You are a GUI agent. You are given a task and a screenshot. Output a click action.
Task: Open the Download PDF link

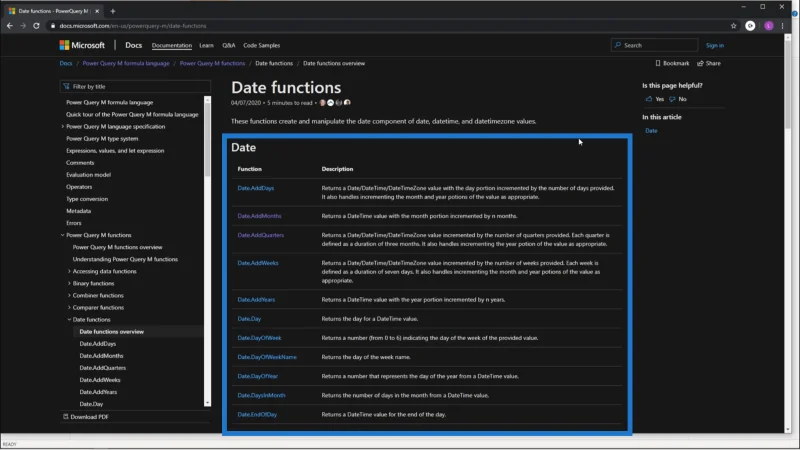(86, 417)
